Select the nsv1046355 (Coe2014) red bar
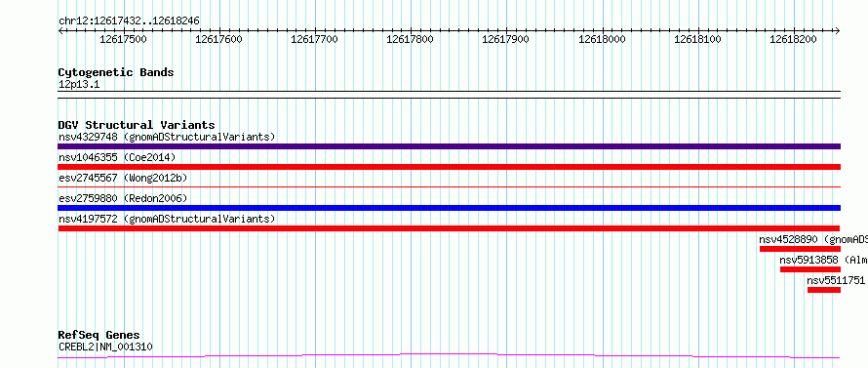Screen dimensions: 868x368 (449, 167)
